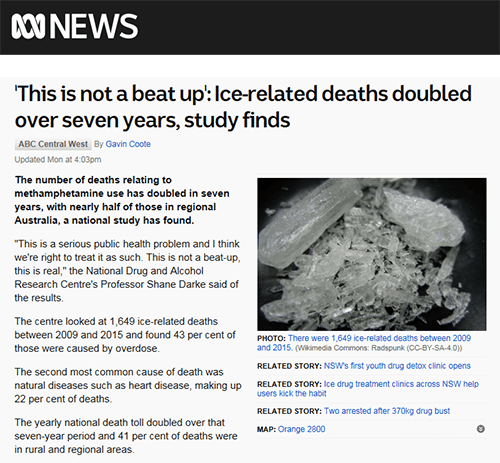
Task: Click the paragraph about rural and regional areas
Action: 126,436
